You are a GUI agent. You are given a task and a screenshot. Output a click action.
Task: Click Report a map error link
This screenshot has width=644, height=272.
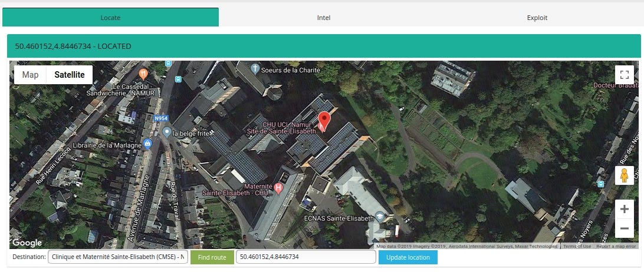616,246
